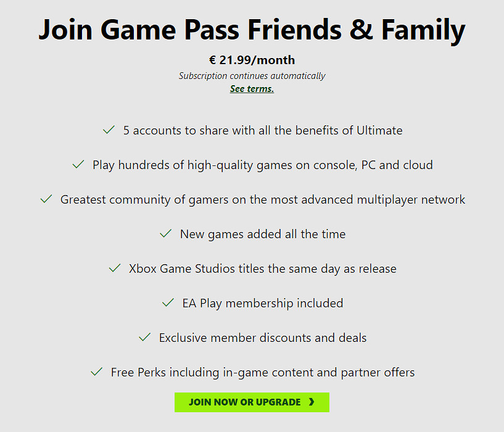This screenshot has height=432, width=504.
Task: Click 'Subscription continues automatically' text
Action: click(252, 75)
